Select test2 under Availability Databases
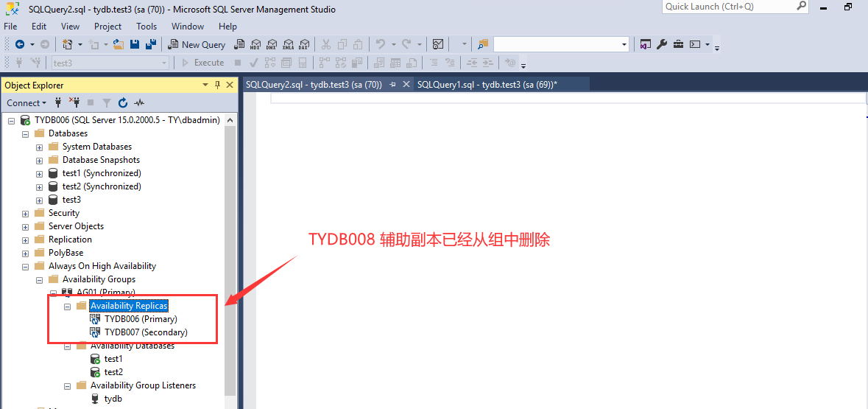868x409 pixels. pyautogui.click(x=113, y=372)
